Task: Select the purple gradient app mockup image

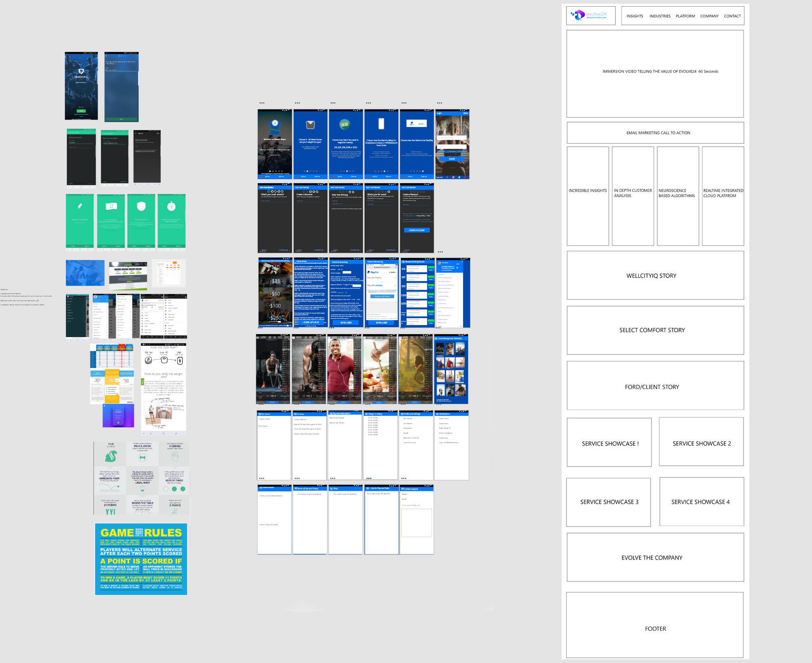Action: [x=118, y=415]
